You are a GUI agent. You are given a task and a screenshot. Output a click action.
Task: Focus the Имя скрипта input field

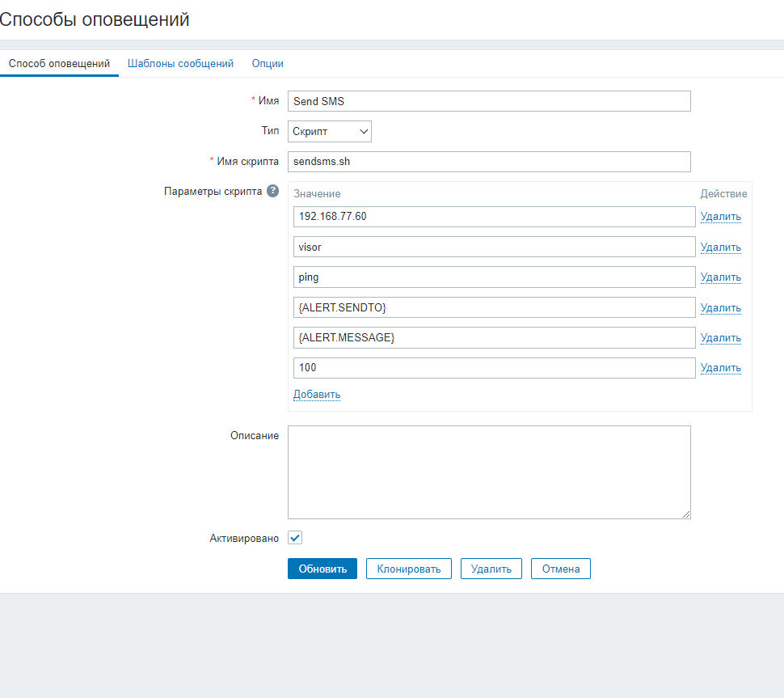coord(489,162)
